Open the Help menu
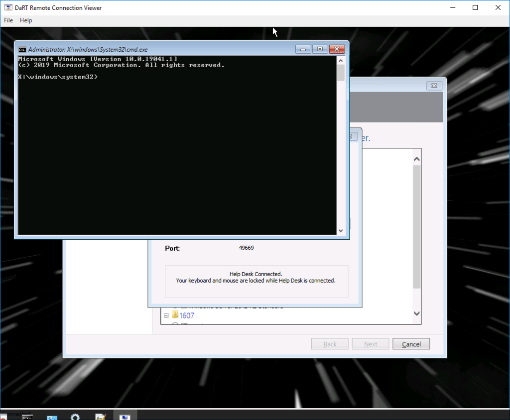510x420 pixels. 26,20
